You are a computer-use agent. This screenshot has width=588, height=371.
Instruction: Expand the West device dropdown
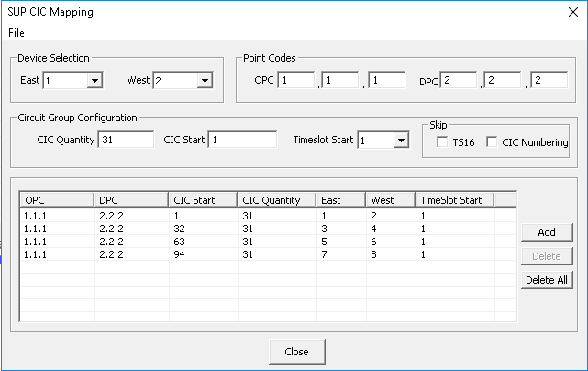pyautogui.click(x=205, y=81)
